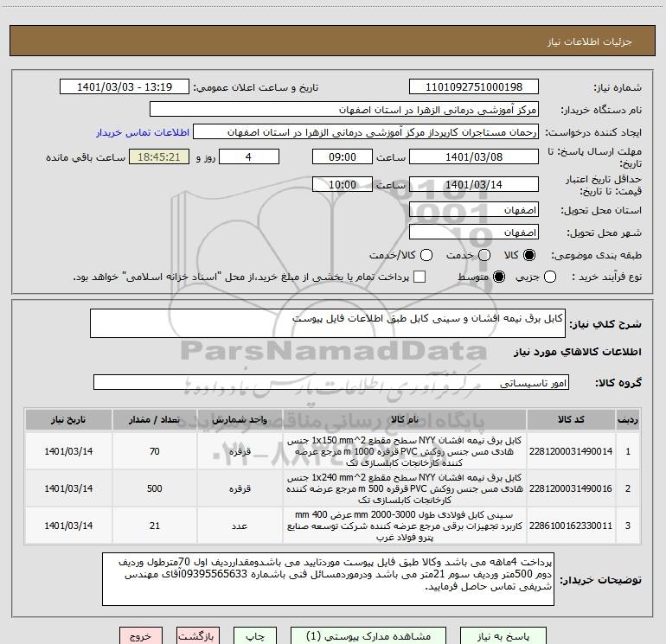Click the need date in row 1

coord(68,451)
